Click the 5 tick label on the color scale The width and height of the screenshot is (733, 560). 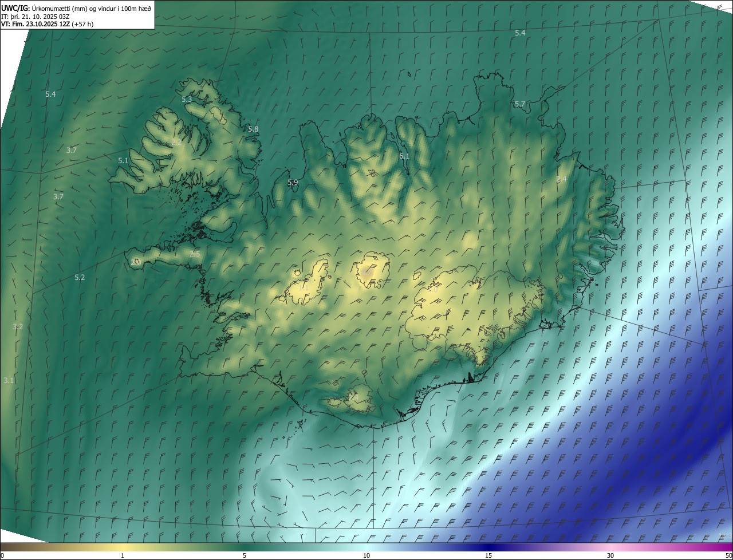[245, 556]
